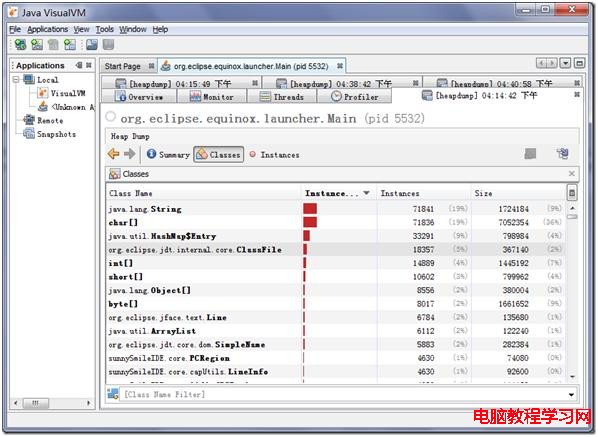Sort by Class Name column
This screenshot has height=437, width=598.
tap(203, 193)
